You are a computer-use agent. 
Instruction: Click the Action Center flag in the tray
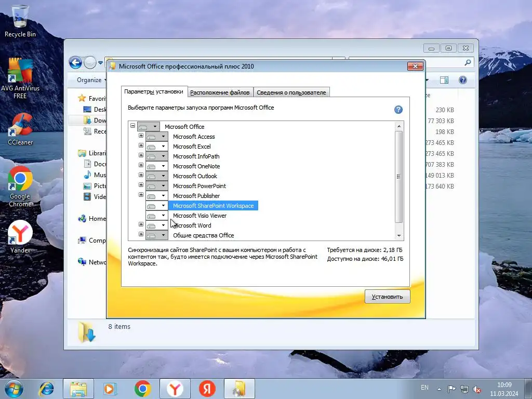(x=451, y=389)
